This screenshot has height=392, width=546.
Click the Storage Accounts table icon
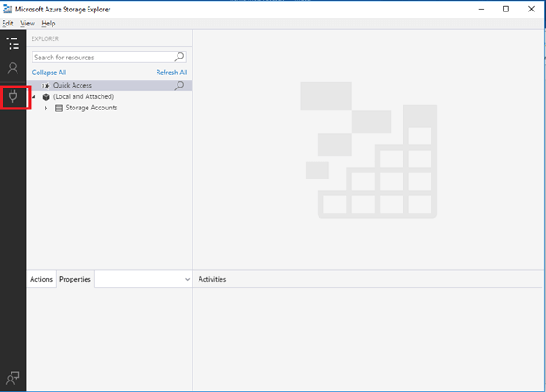pyautogui.click(x=59, y=108)
